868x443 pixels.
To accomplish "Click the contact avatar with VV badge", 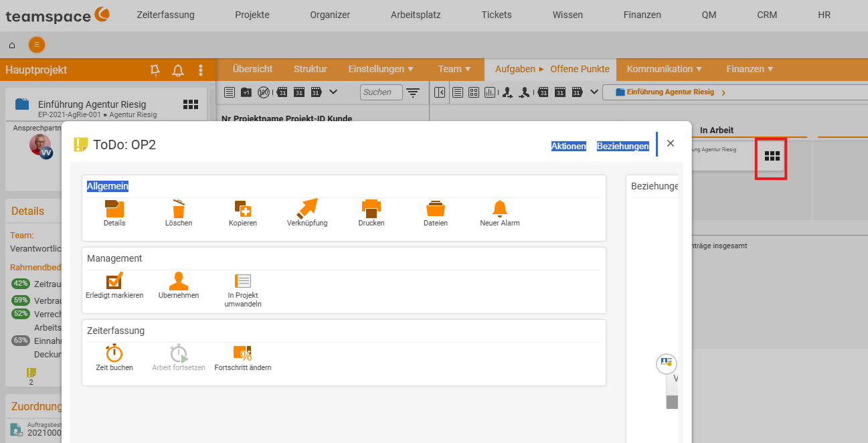I will click(x=41, y=146).
